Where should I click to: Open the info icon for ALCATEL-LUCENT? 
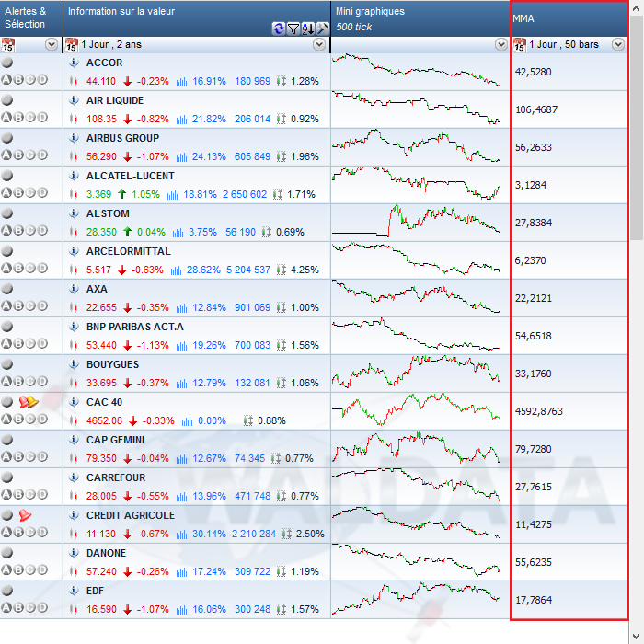[74, 176]
